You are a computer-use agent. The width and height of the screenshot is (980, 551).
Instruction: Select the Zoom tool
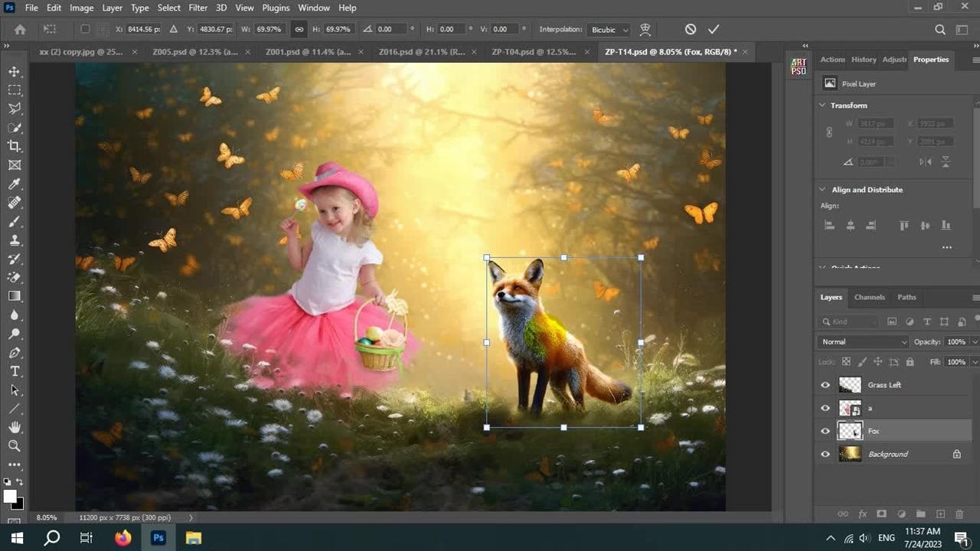pos(15,445)
